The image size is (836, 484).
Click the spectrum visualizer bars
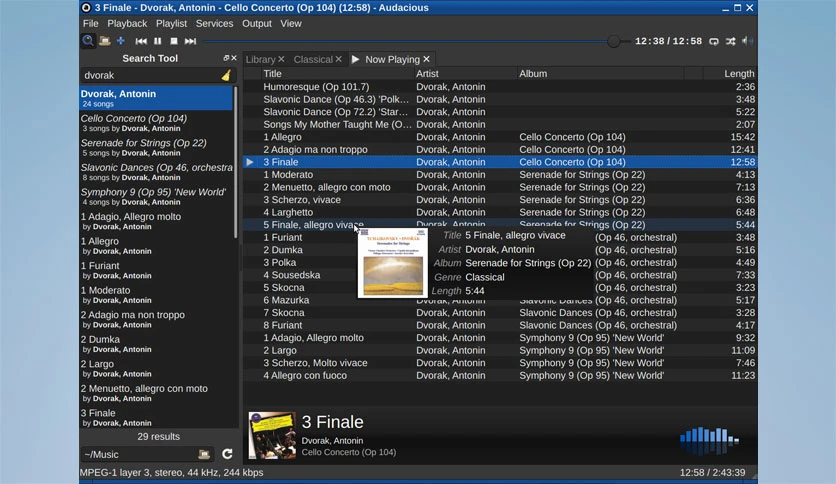[x=709, y=440]
